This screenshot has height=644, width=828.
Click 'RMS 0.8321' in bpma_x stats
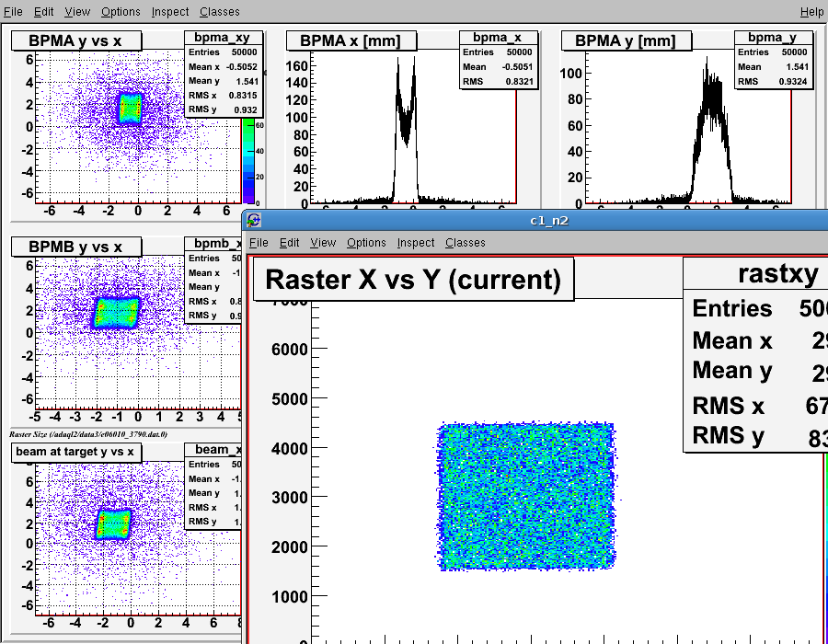click(499, 81)
